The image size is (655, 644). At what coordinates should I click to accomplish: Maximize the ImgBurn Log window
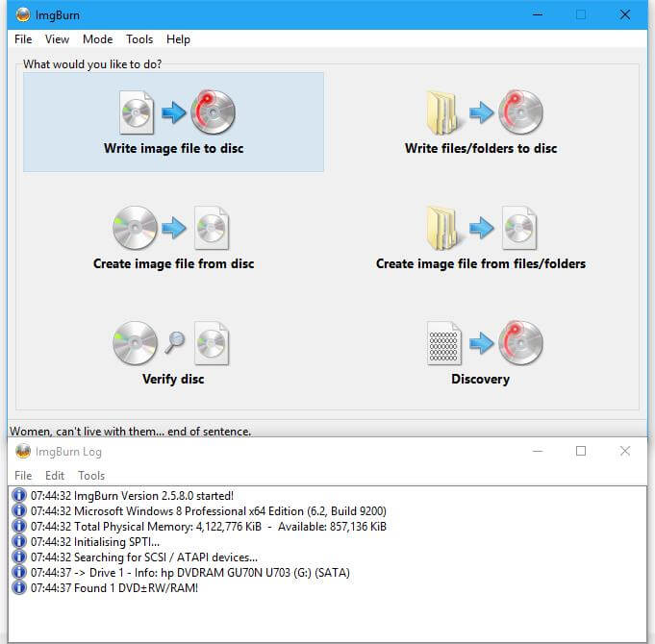click(x=581, y=451)
